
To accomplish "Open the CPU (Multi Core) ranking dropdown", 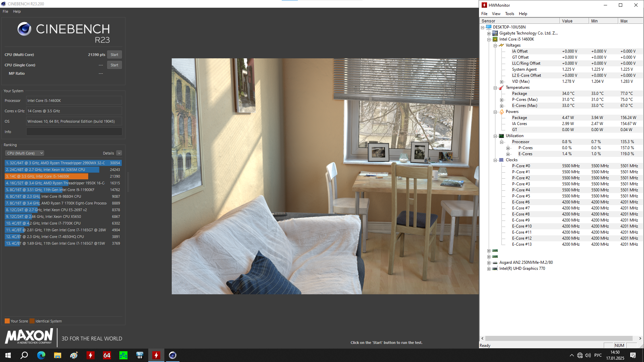I will pos(24,153).
